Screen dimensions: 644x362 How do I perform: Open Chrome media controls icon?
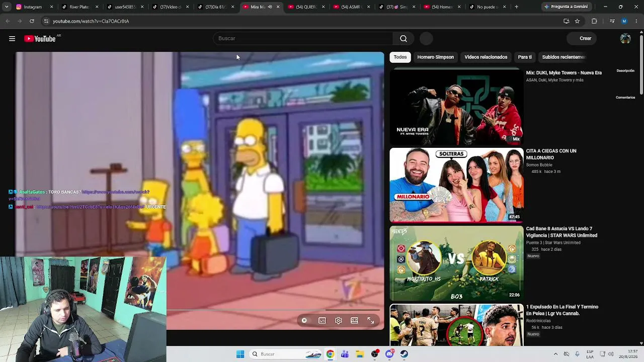[x=612, y=21]
